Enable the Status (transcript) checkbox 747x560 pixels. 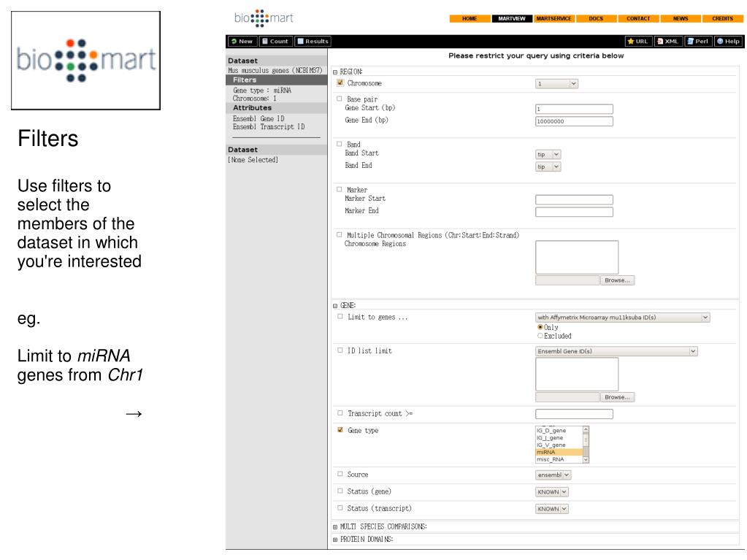[340, 507]
